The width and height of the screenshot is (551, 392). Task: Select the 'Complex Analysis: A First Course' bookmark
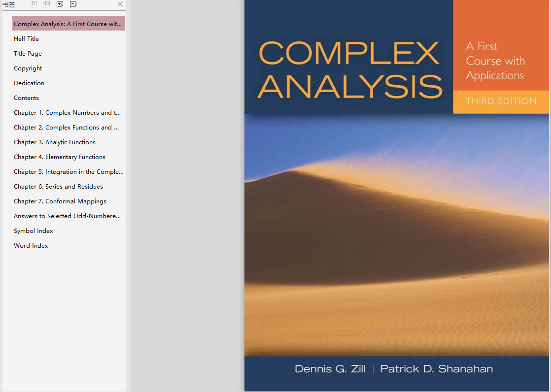pyautogui.click(x=69, y=24)
